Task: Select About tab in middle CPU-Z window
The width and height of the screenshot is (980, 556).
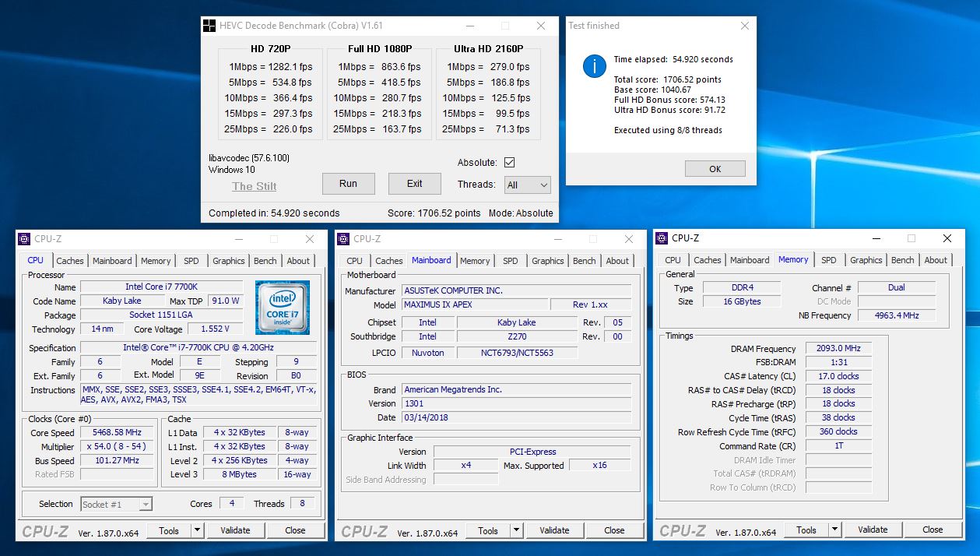Action: [x=617, y=261]
